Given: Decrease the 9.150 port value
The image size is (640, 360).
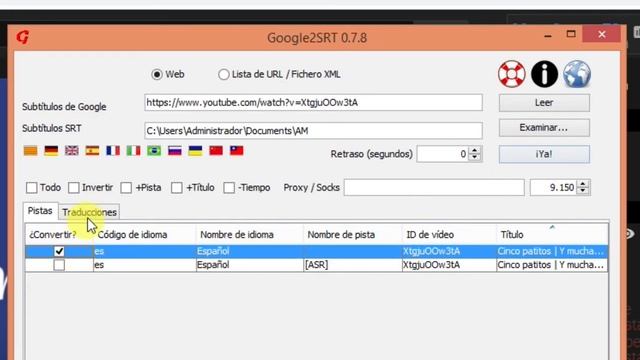Looking at the screenshot, I should tap(583, 191).
